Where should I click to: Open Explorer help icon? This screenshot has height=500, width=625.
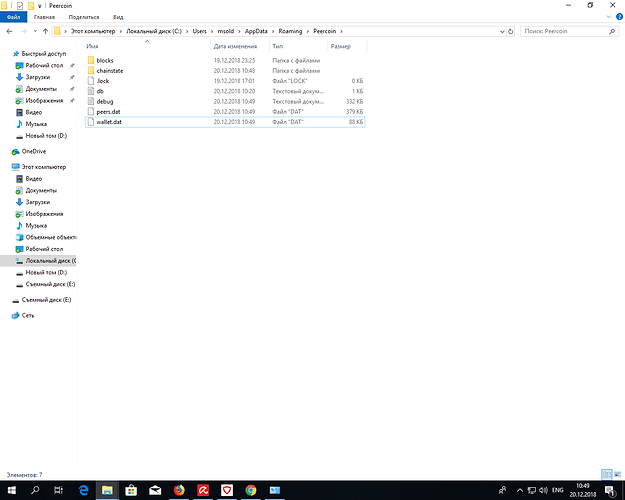click(x=620, y=17)
